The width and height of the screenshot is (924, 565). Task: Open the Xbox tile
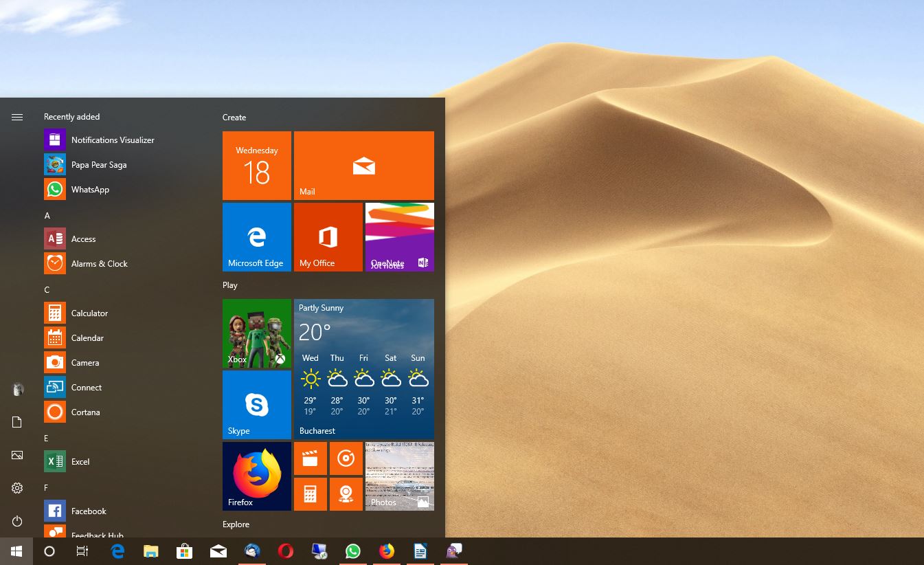coord(257,333)
